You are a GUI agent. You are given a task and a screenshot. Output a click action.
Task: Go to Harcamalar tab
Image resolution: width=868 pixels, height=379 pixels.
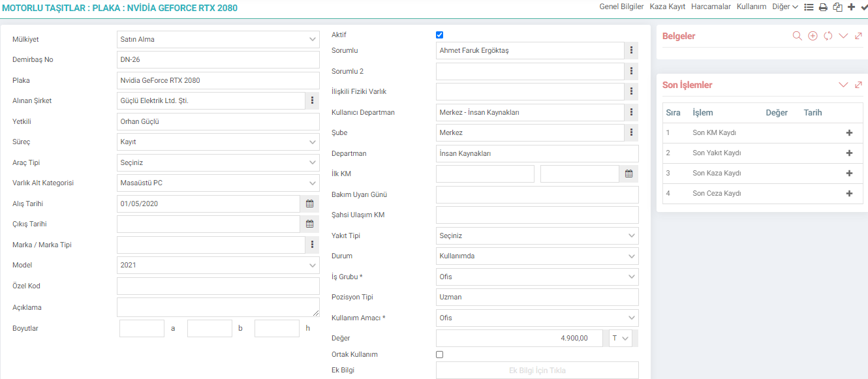pos(711,7)
